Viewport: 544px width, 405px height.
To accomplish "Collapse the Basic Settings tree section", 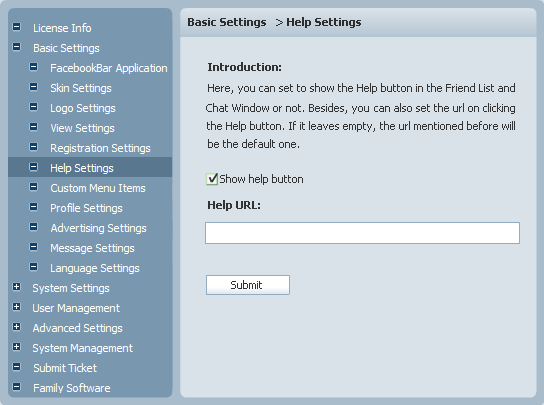I will coord(16,47).
